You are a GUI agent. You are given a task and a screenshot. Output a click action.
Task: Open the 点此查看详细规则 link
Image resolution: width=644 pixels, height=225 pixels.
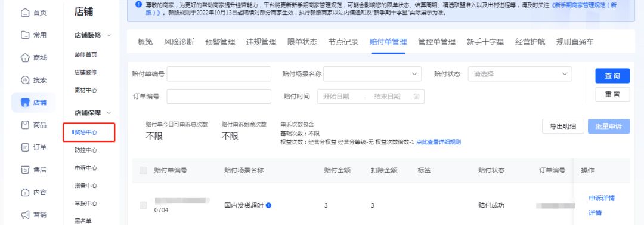(439, 142)
